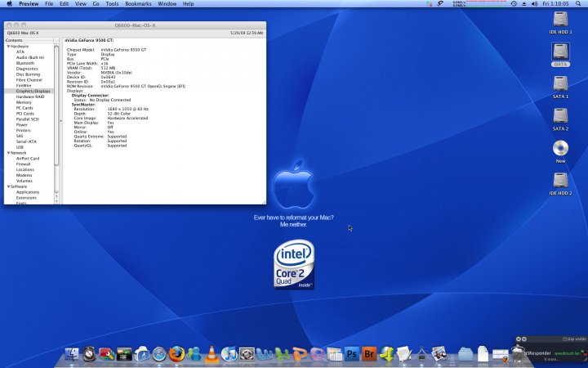Viewport: 588px width, 368px height.
Task: Select ATA in Hardware list
Action: tap(20, 52)
